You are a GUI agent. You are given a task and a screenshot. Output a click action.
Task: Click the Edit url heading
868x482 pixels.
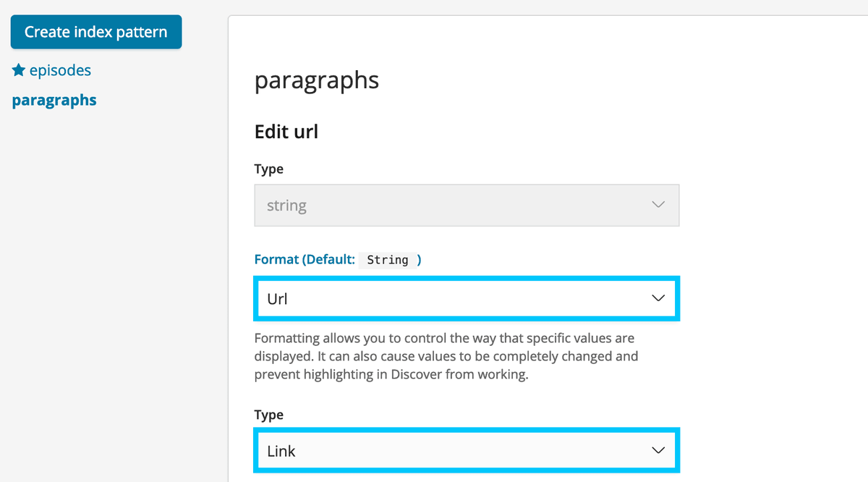(x=286, y=131)
